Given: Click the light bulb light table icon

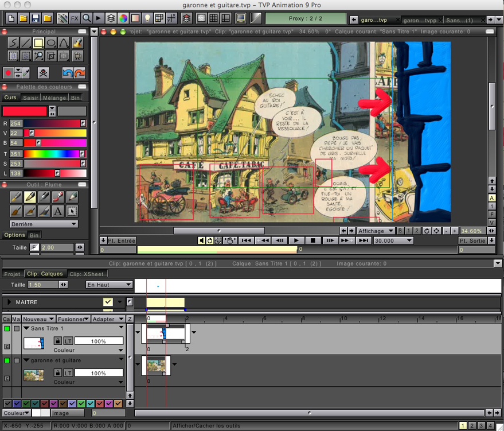Looking at the screenshot, I should pyautogui.click(x=147, y=18).
